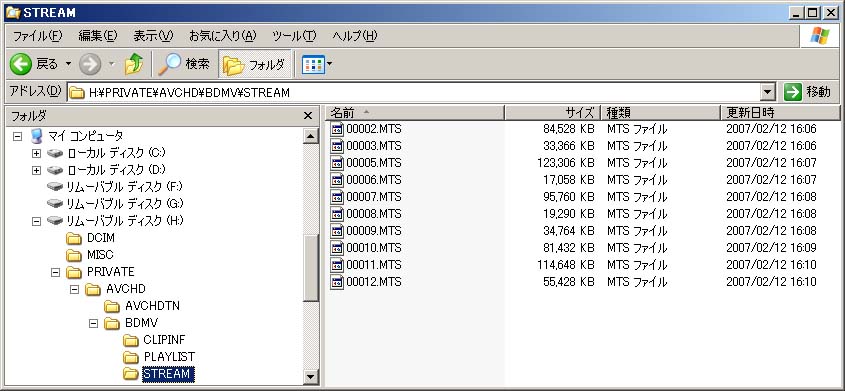Click the Go (移動) button
Screen dimensions: 845x391
808,92
